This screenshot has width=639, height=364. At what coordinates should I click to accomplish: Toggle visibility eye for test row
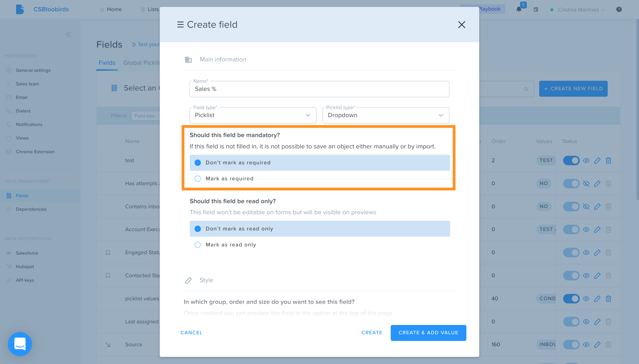click(586, 161)
